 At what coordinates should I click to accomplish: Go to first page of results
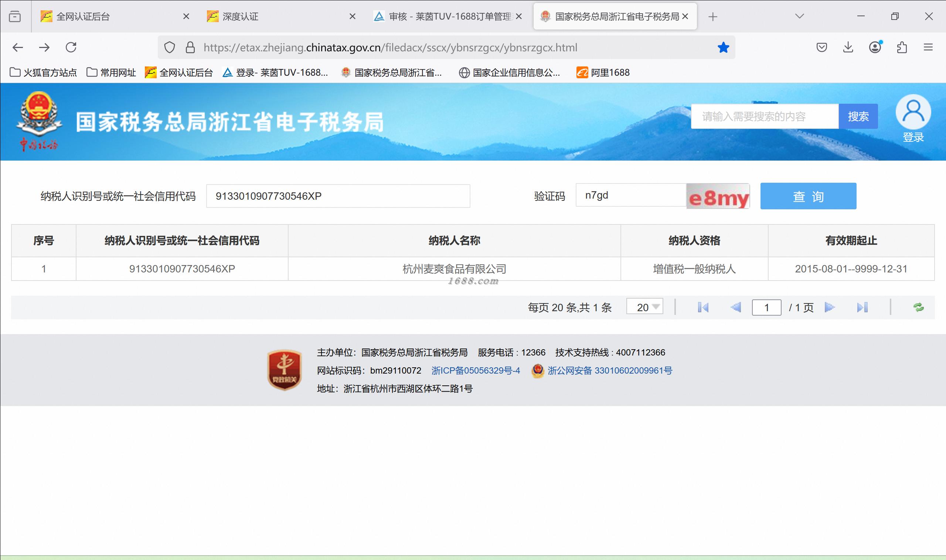pos(703,307)
